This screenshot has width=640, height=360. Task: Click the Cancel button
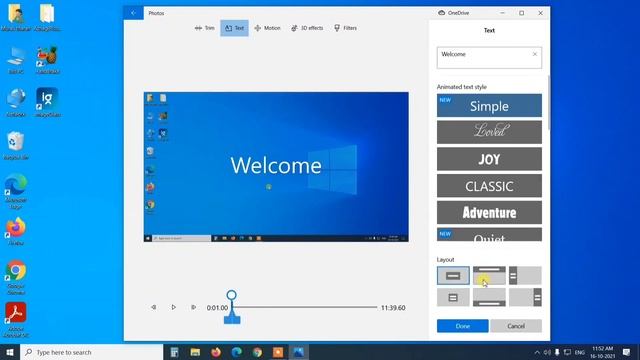coord(516,326)
